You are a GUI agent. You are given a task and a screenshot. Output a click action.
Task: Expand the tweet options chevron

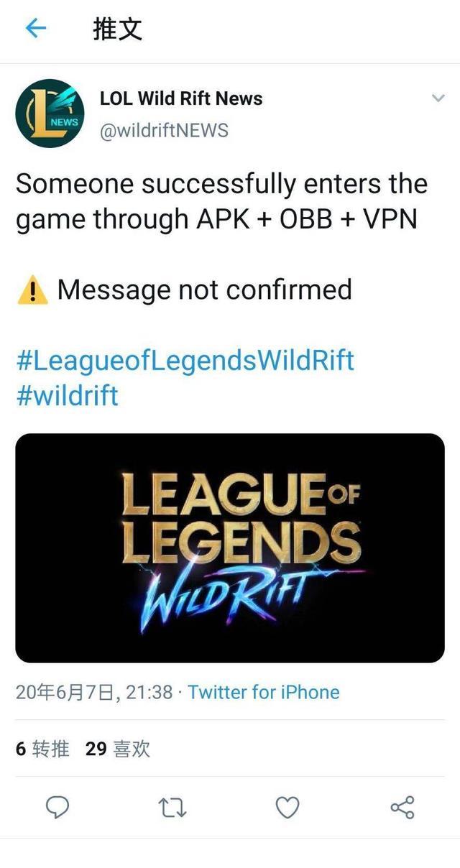coord(438,98)
